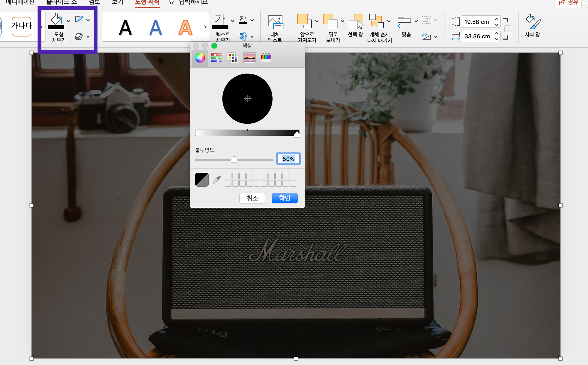Toggle the lock aspect ratio checkbox
Image resolution: width=588 pixels, height=365 pixels.
coord(507,29)
